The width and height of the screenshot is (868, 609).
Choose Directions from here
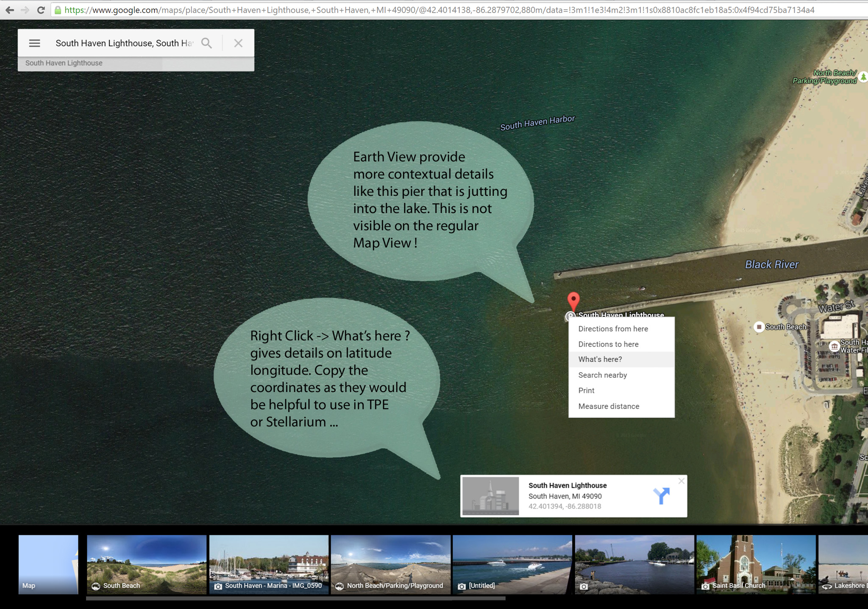621,329
